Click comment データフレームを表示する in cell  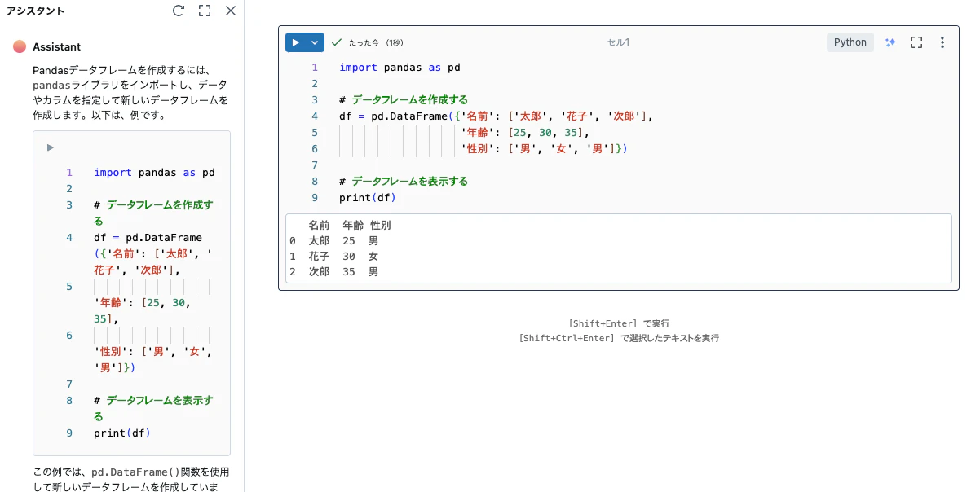pos(404,182)
